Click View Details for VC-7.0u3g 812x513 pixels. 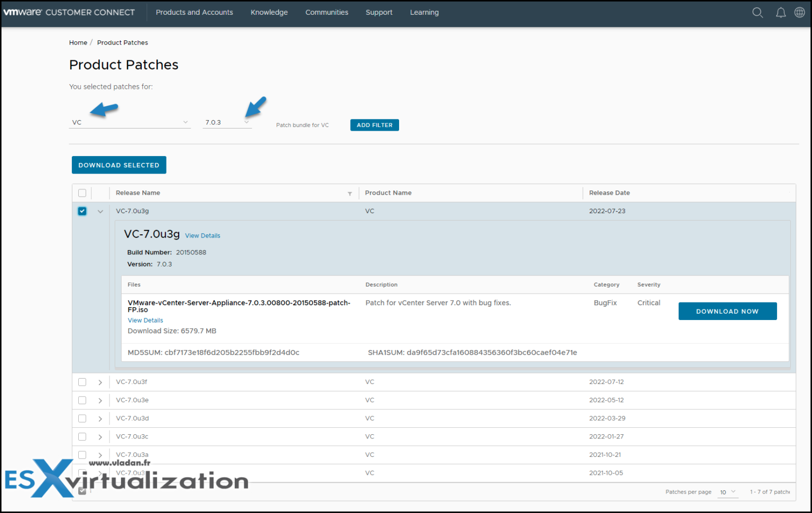202,235
